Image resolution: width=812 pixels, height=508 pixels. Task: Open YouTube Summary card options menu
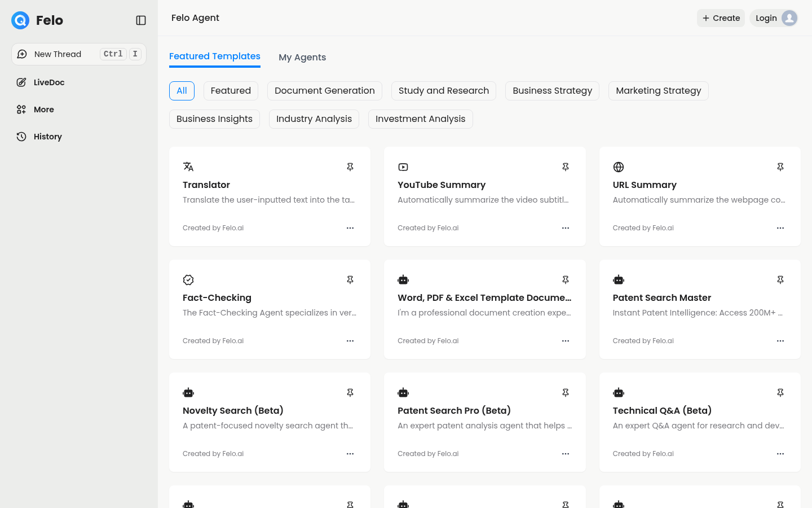click(x=566, y=228)
